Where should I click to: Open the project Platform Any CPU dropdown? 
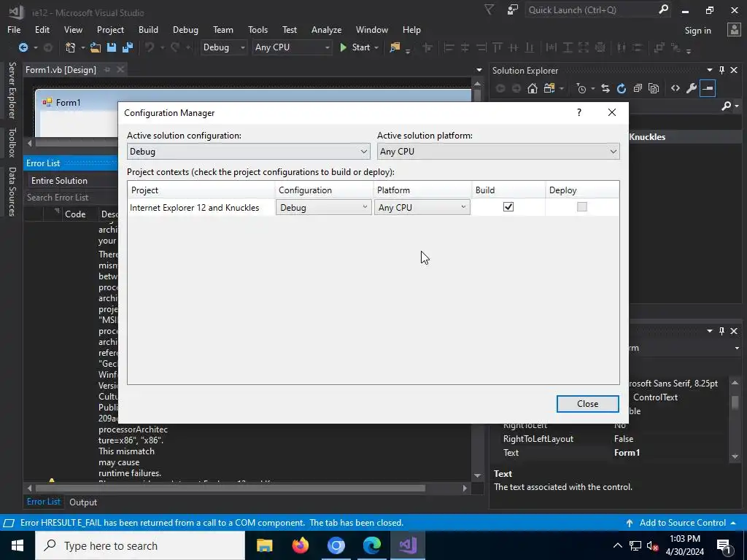pyautogui.click(x=422, y=207)
